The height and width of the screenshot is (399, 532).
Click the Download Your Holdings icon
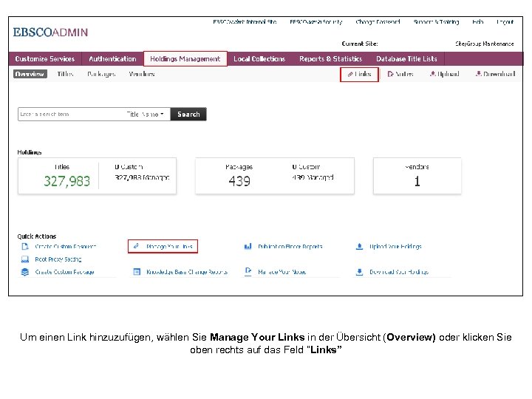(x=359, y=272)
